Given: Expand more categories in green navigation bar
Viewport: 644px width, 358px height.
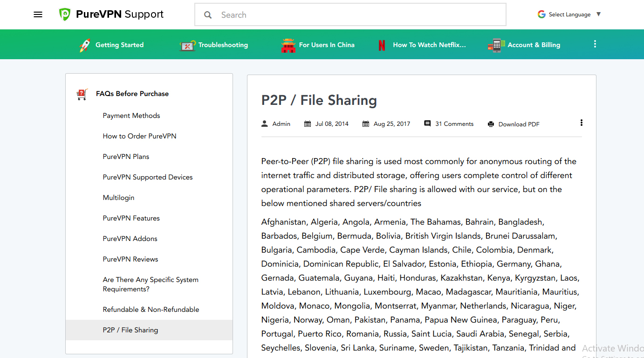Looking at the screenshot, I should point(595,44).
